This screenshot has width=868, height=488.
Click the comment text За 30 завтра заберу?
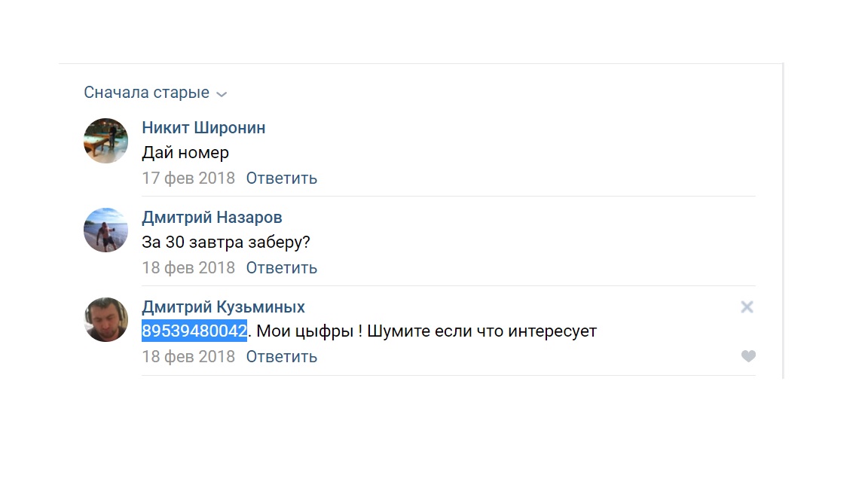click(226, 242)
